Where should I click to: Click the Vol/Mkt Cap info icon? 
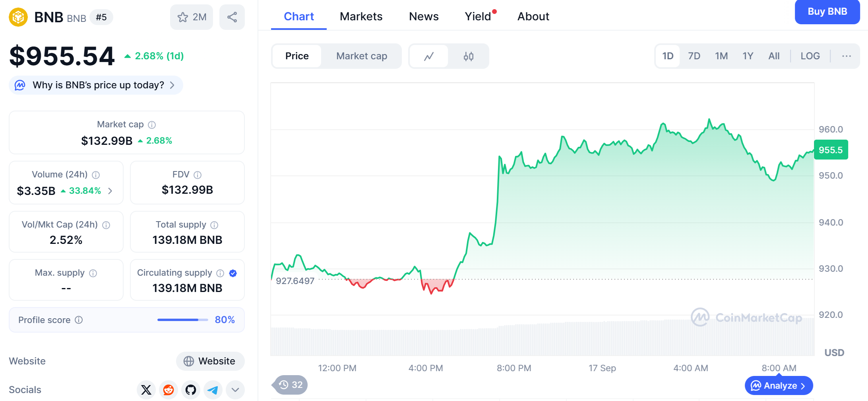pos(106,225)
